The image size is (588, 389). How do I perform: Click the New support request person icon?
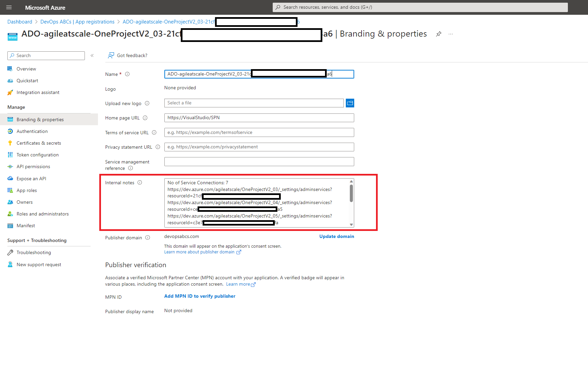pos(10,264)
